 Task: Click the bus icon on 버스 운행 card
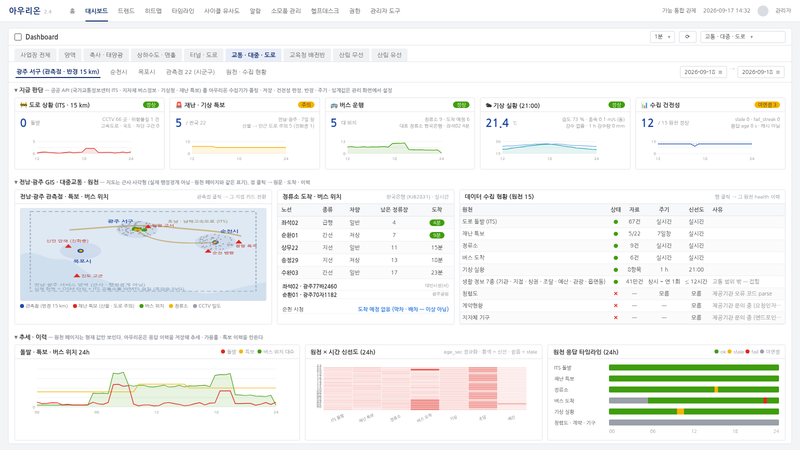[x=334, y=105]
